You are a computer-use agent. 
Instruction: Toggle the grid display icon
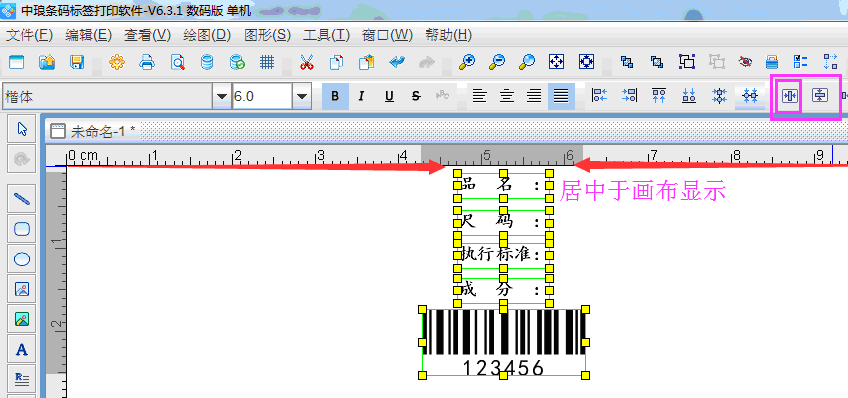(267, 63)
